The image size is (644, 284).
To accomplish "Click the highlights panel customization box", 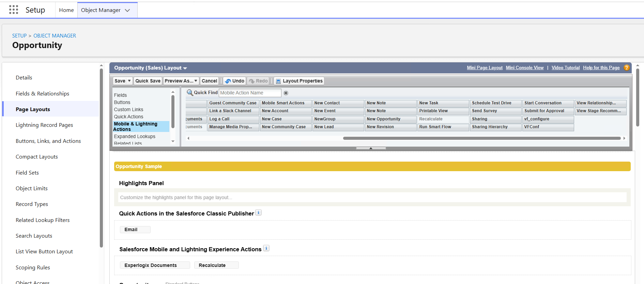I will tap(372, 197).
